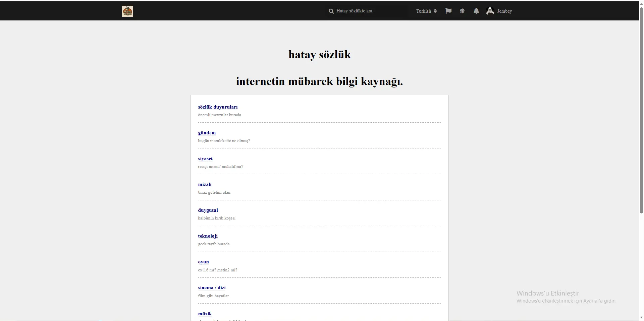Screen dimensions: 644x321
Task: Click the Jembey profile avatar
Action: tap(490, 11)
